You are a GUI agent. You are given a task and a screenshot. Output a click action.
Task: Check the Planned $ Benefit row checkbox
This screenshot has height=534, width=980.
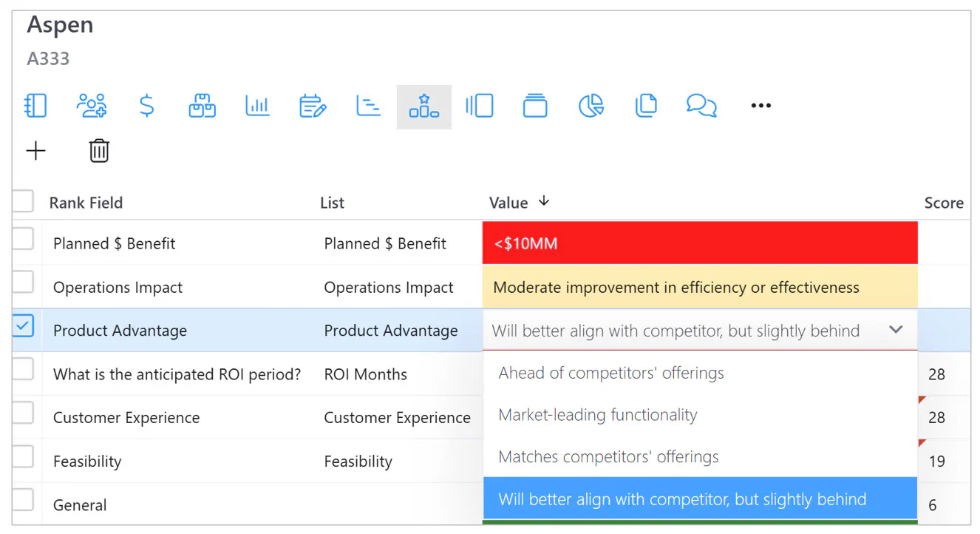click(x=23, y=239)
